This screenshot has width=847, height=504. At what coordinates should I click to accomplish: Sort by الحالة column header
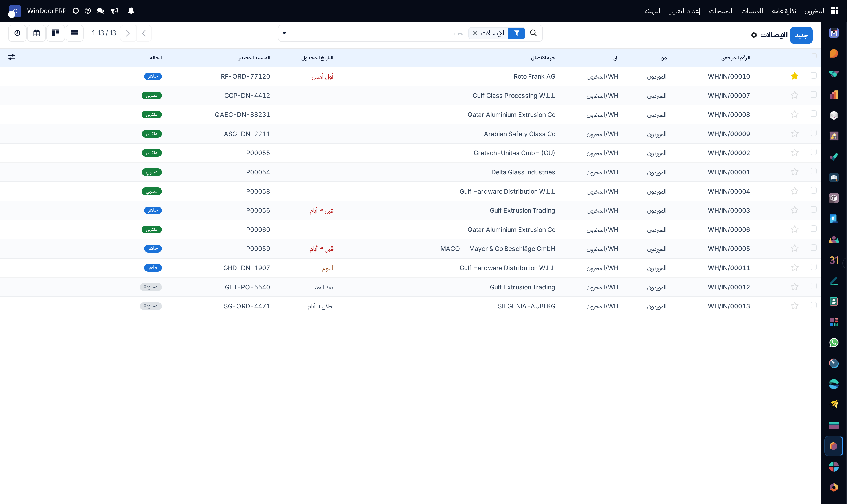point(156,58)
